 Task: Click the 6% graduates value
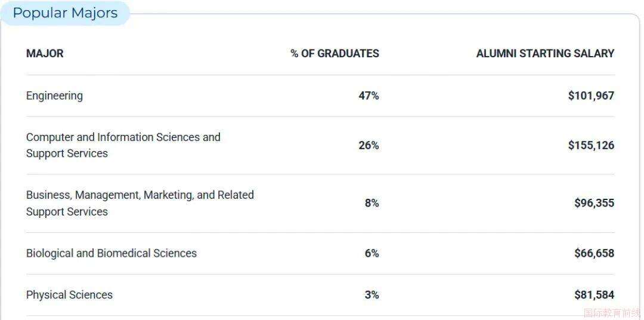(371, 253)
